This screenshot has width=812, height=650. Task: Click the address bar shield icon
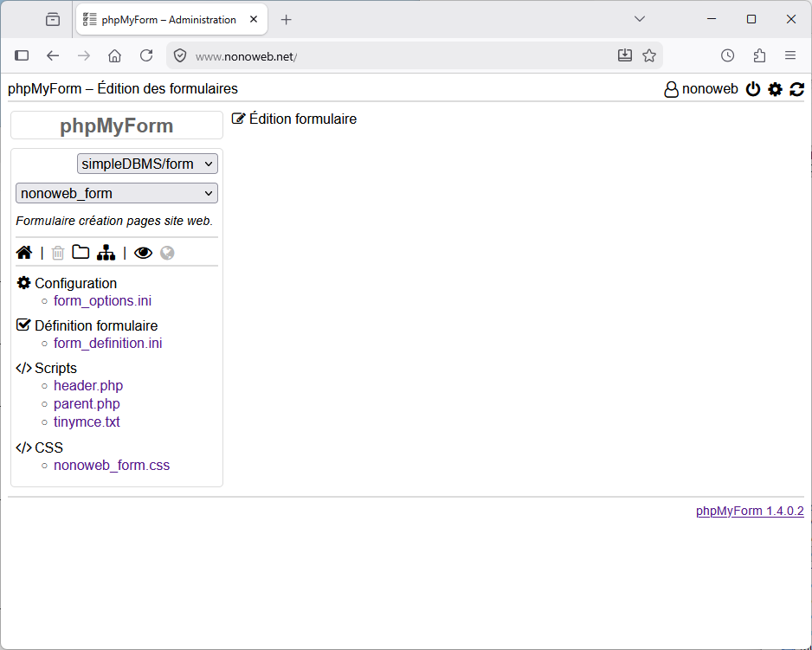(x=180, y=55)
